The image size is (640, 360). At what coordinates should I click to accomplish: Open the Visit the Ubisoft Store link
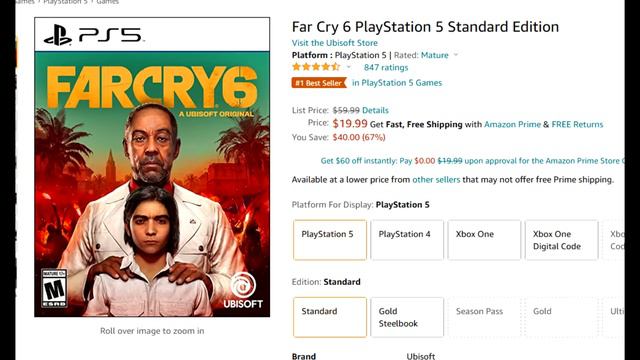335,43
